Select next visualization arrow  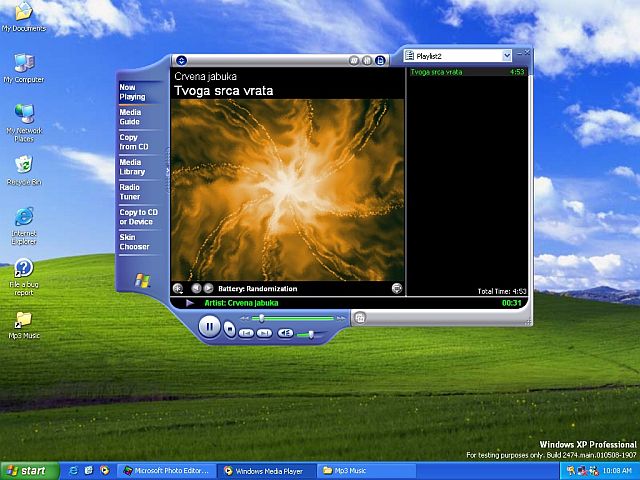[x=208, y=288]
